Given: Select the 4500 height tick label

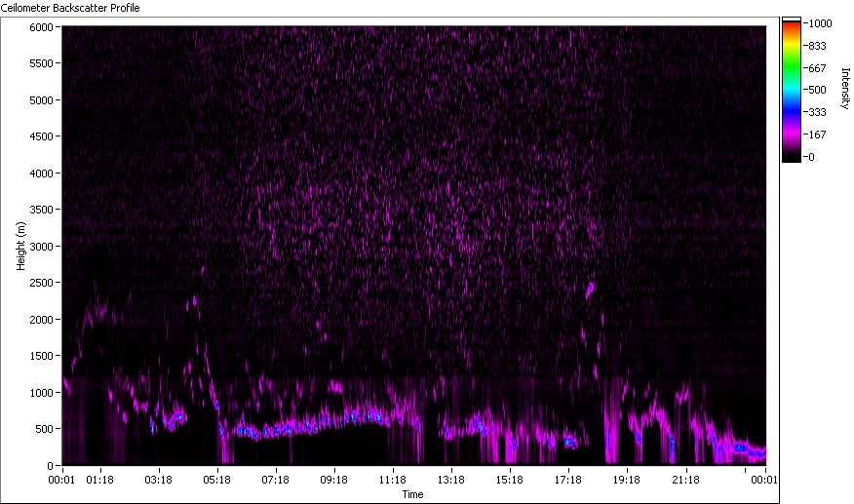Looking at the screenshot, I should click(41, 136).
